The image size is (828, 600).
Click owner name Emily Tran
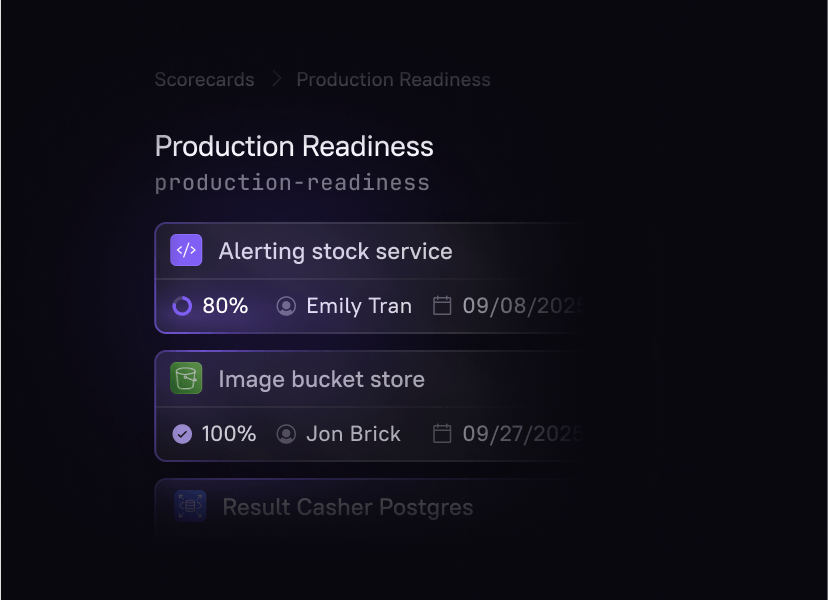(x=359, y=306)
